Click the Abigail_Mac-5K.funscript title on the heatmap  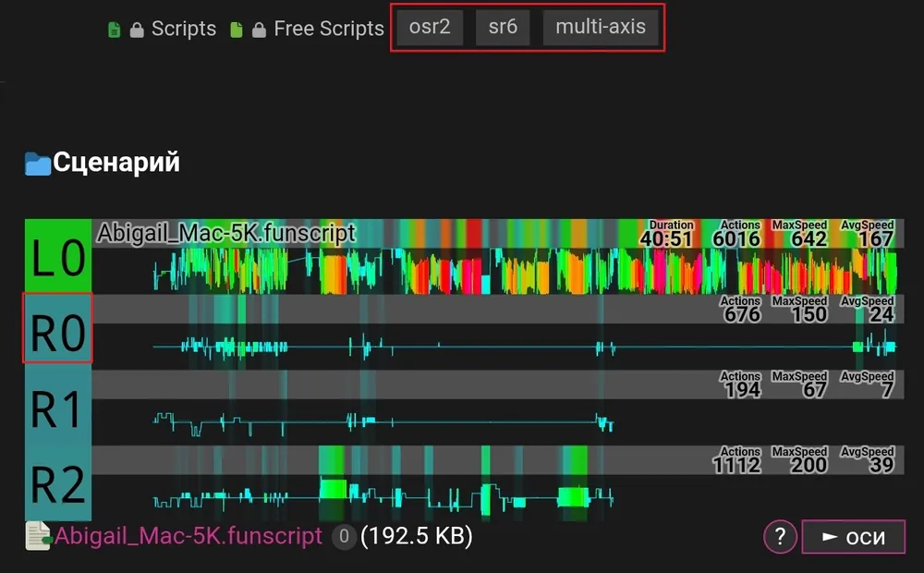pos(226,234)
